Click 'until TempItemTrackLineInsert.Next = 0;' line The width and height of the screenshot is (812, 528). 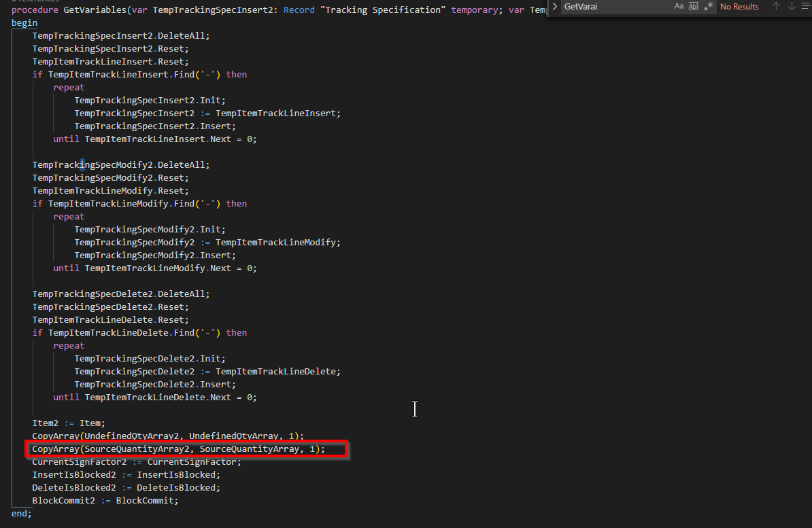(155, 139)
